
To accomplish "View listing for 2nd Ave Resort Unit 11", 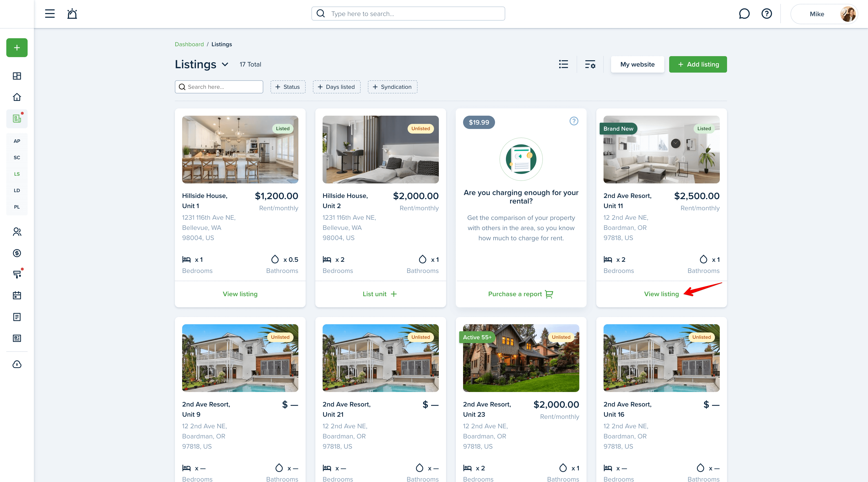I will (661, 294).
